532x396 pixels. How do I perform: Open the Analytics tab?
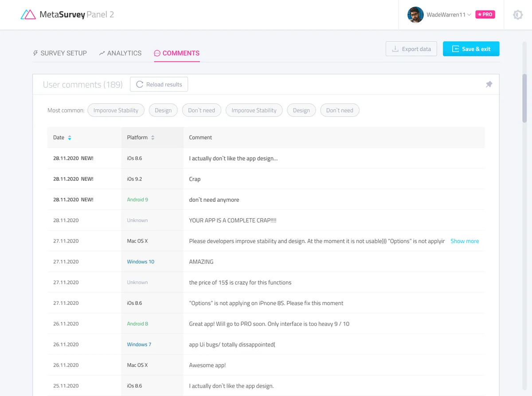click(x=120, y=53)
